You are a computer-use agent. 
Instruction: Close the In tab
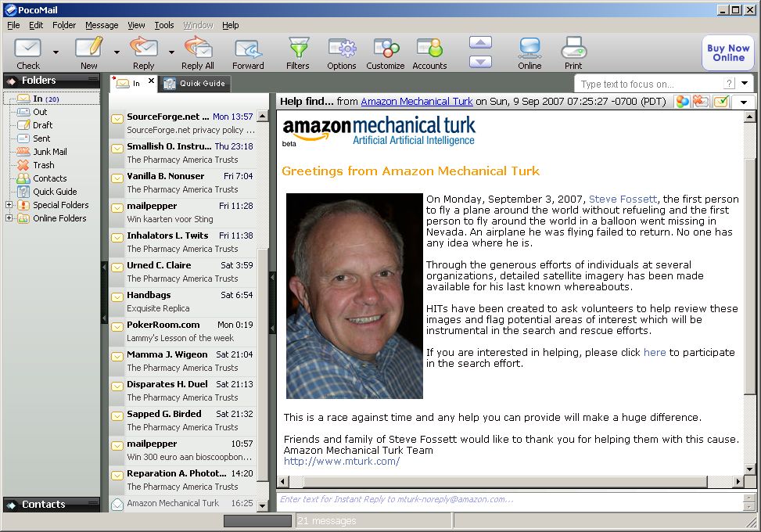[x=152, y=81]
